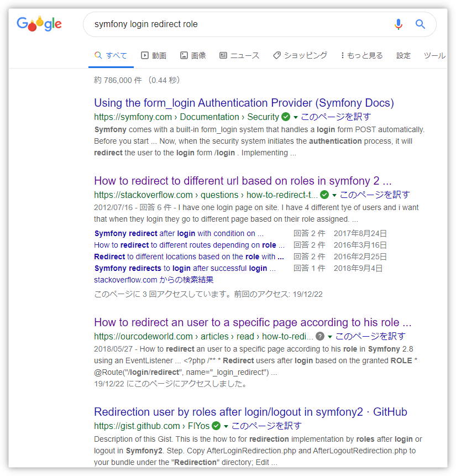456x476 pixels.
Task: Translate the stackoverflow result page
Action: [375, 195]
